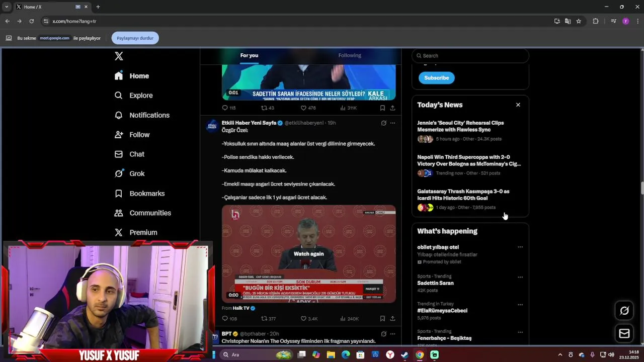Open Bookmarks in the sidebar
The image size is (644, 362).
coord(139,194)
